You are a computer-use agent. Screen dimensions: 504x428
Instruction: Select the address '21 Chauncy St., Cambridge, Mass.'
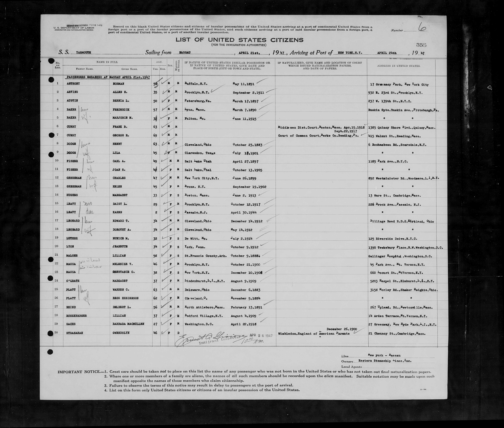click(397, 334)
